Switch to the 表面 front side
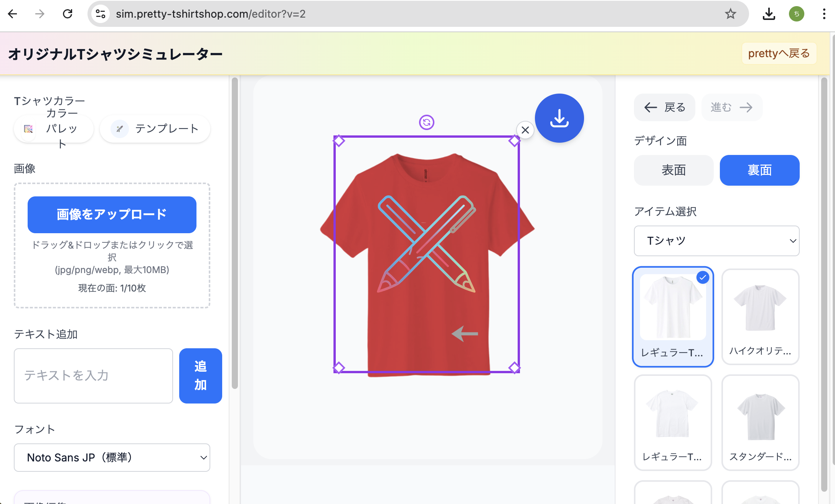 pyautogui.click(x=673, y=170)
